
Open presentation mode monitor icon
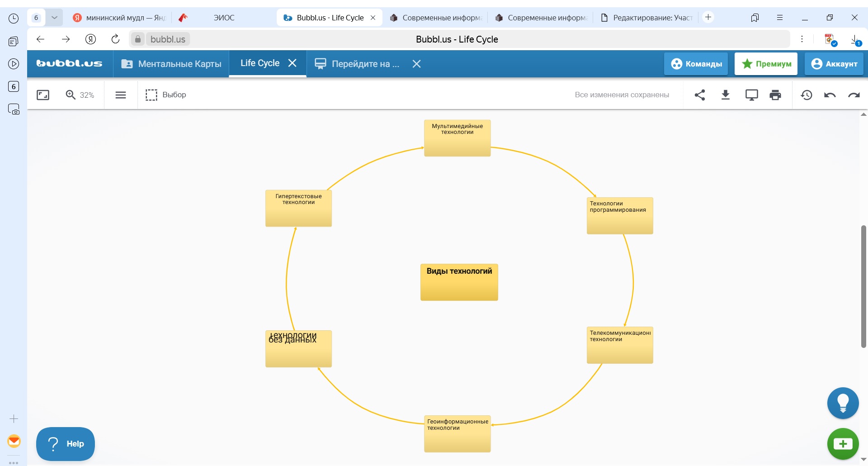pyautogui.click(x=751, y=95)
